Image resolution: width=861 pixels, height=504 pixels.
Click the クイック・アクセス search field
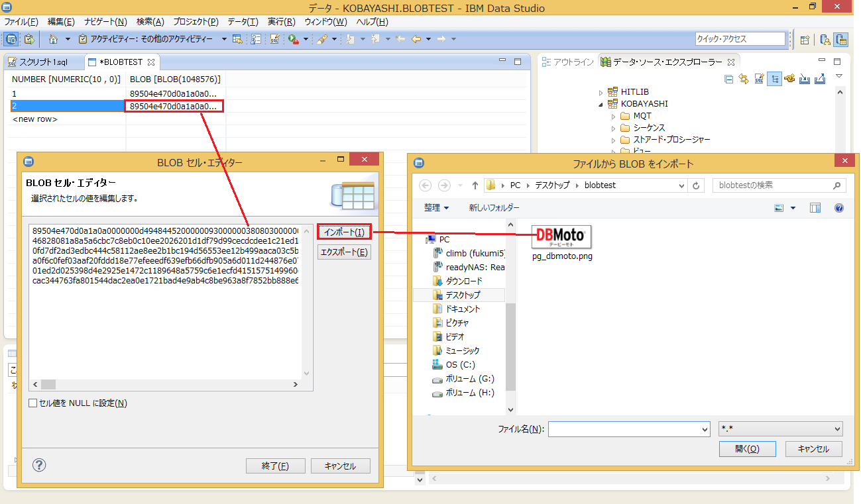742,39
